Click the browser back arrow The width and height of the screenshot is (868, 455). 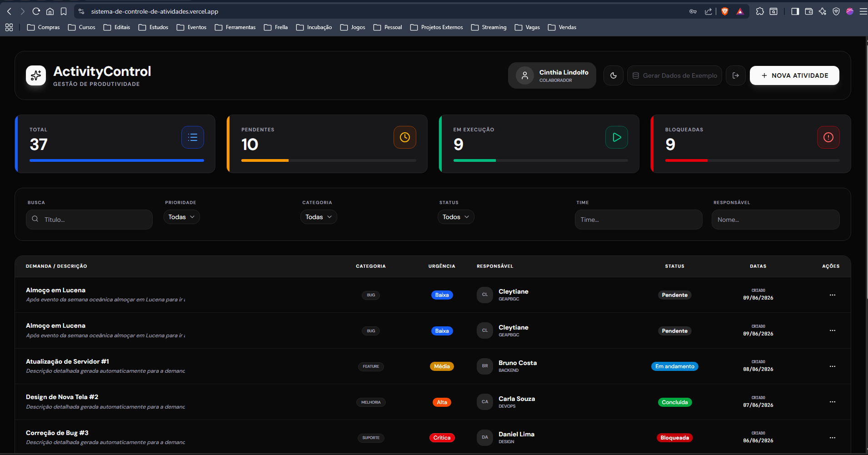[10, 11]
